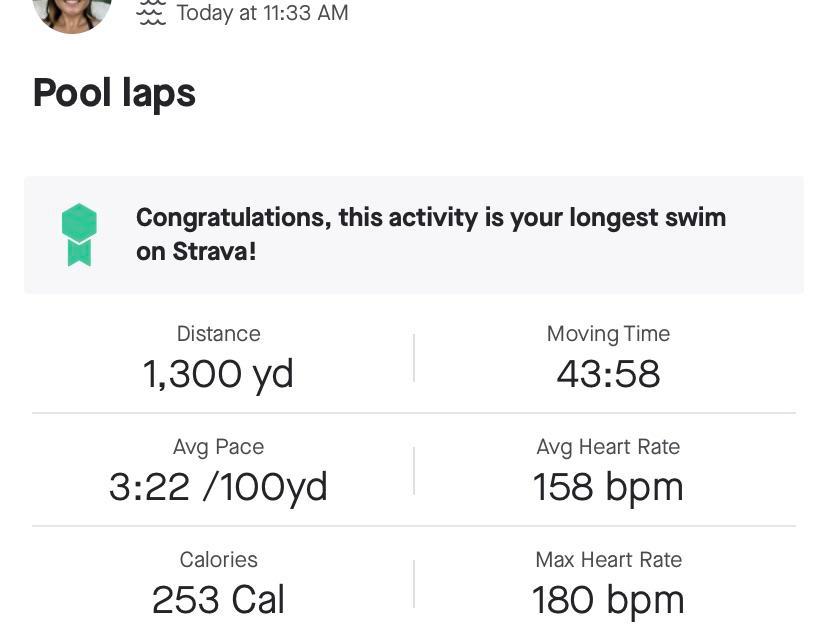Select the Calories '253 Cal' stat

point(218,598)
